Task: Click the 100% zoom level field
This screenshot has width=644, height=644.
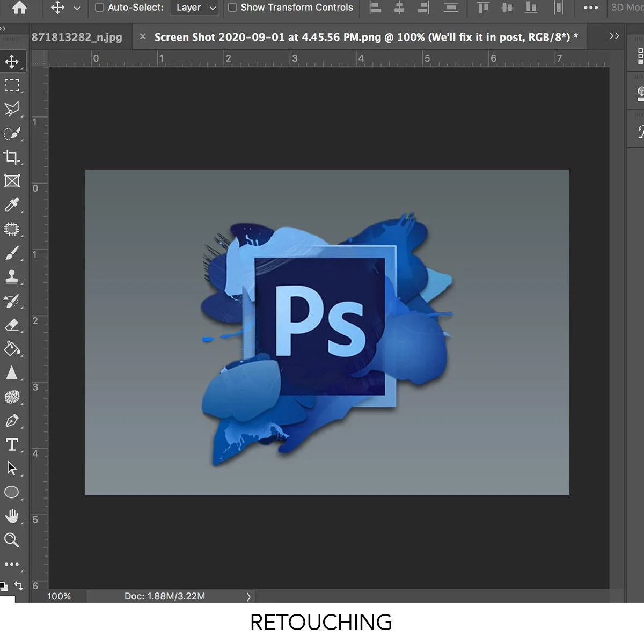Action: pos(59,596)
